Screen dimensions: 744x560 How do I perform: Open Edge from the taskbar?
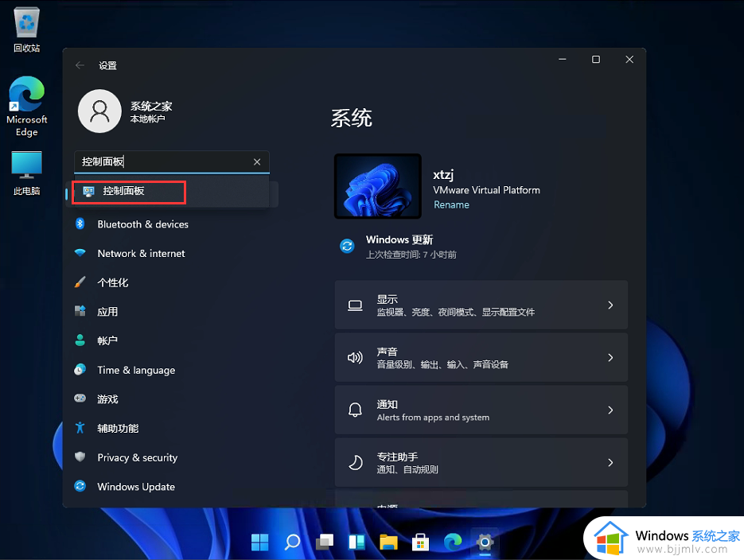coord(453,542)
